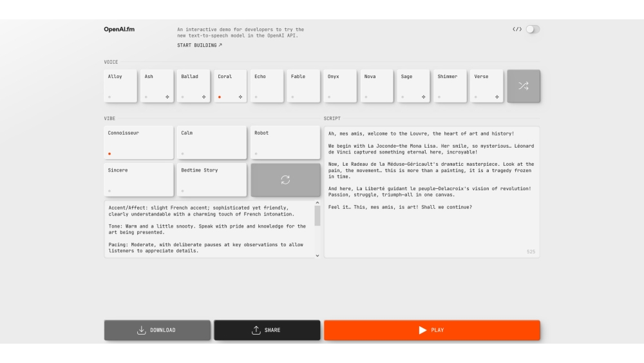The height and width of the screenshot is (363, 644).
Task: Click the DOWNLOAD button
Action: click(x=157, y=330)
